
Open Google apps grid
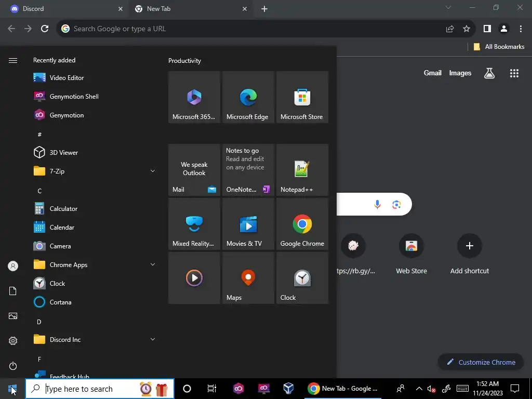click(514, 73)
